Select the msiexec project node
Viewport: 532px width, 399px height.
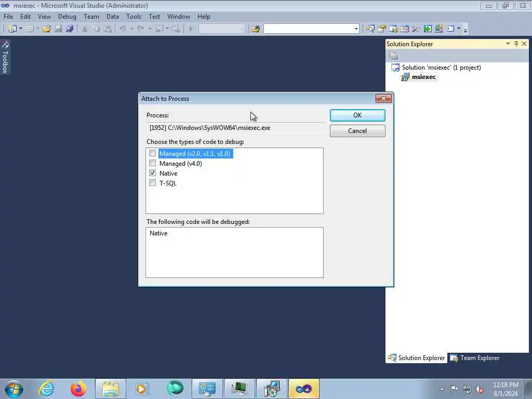424,77
